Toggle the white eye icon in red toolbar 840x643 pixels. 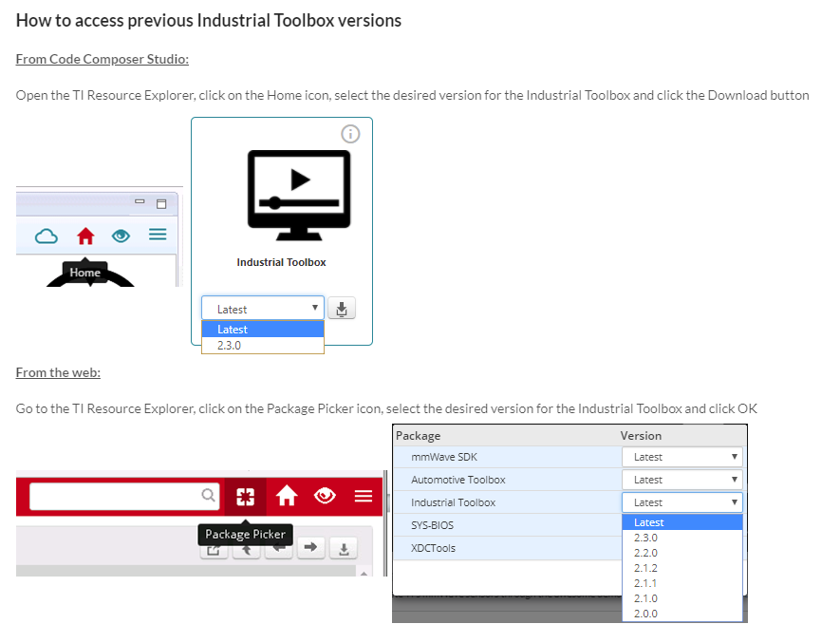325,496
